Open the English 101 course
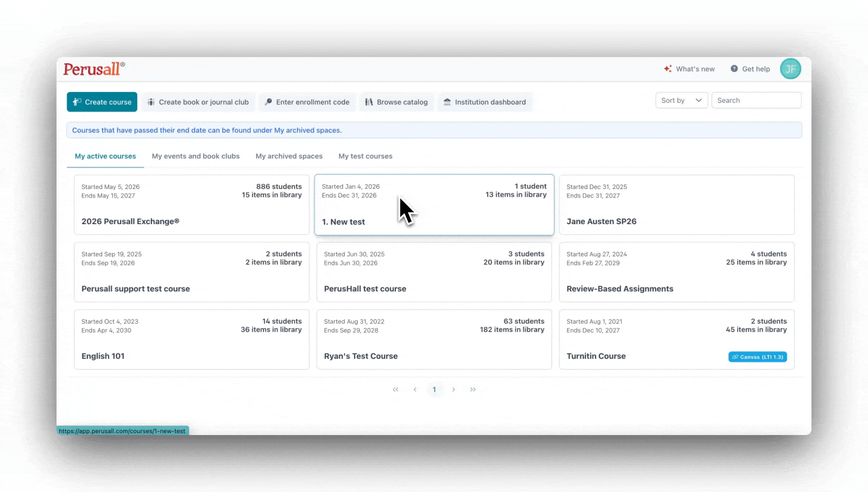Viewport: 868px width, 492px height. tap(191, 339)
